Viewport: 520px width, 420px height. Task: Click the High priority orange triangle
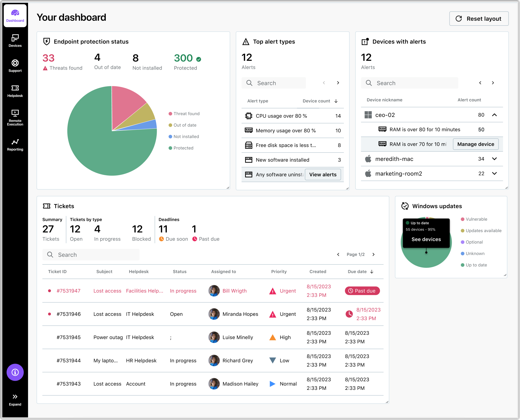click(x=273, y=337)
